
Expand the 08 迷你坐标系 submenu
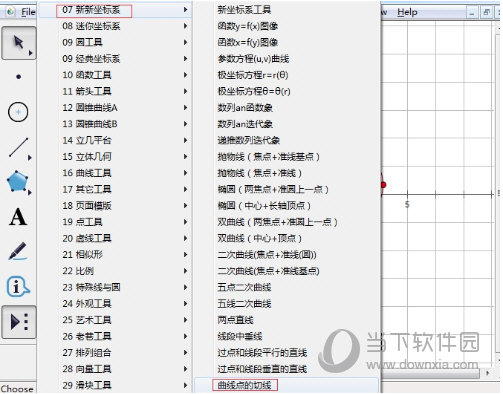click(115, 26)
